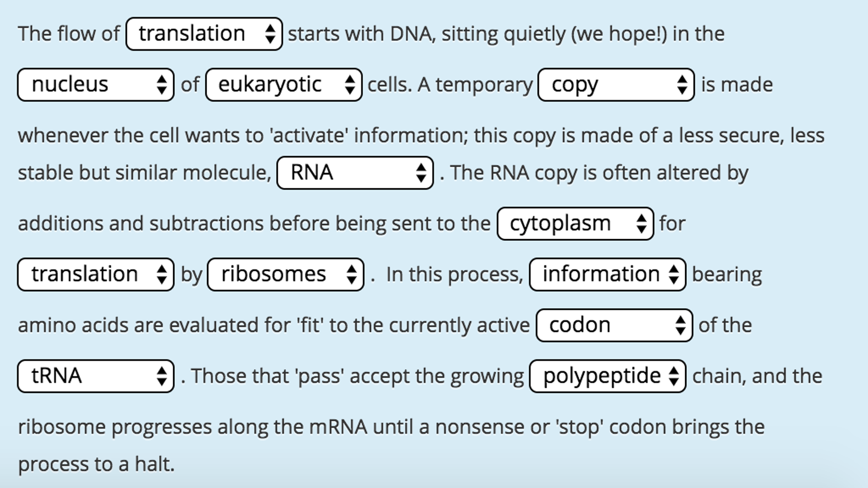Click the arrows icon on the 'ribosomes' selector
The image size is (868, 488).
(x=351, y=274)
